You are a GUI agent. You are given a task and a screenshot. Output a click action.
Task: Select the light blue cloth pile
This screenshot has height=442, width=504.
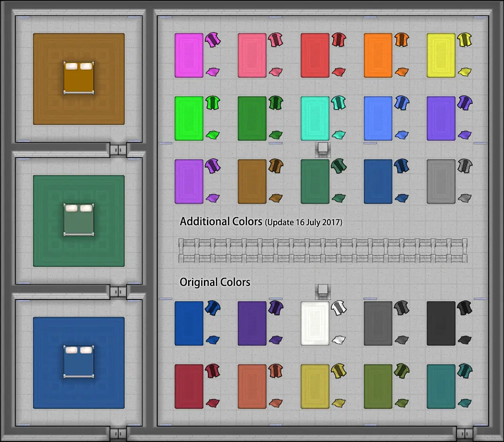[x=402, y=135]
